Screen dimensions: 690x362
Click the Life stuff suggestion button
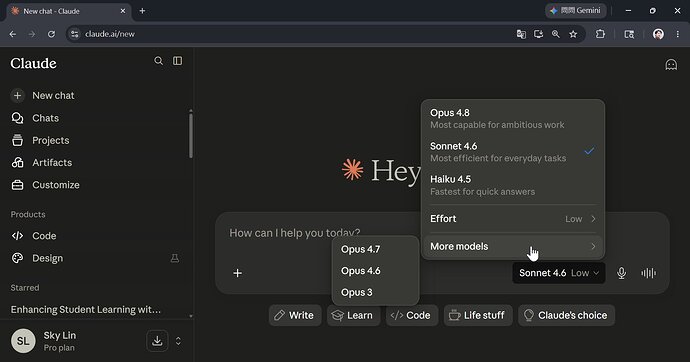[478, 315]
